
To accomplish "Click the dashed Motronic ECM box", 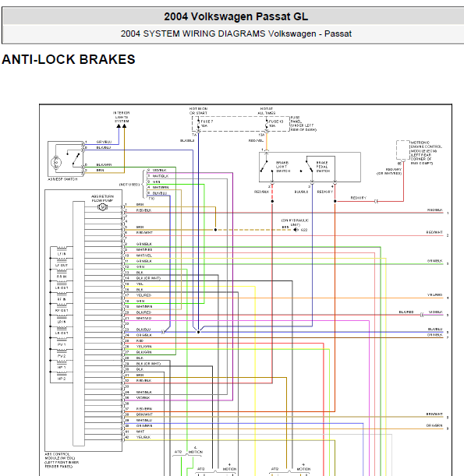I will coord(403,150).
